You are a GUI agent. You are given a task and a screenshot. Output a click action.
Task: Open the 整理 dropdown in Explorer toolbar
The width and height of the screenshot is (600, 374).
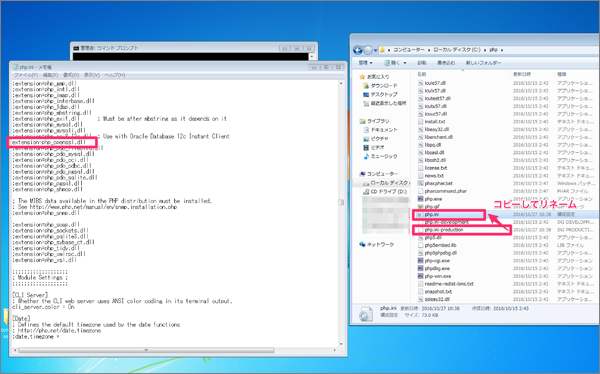coord(366,62)
